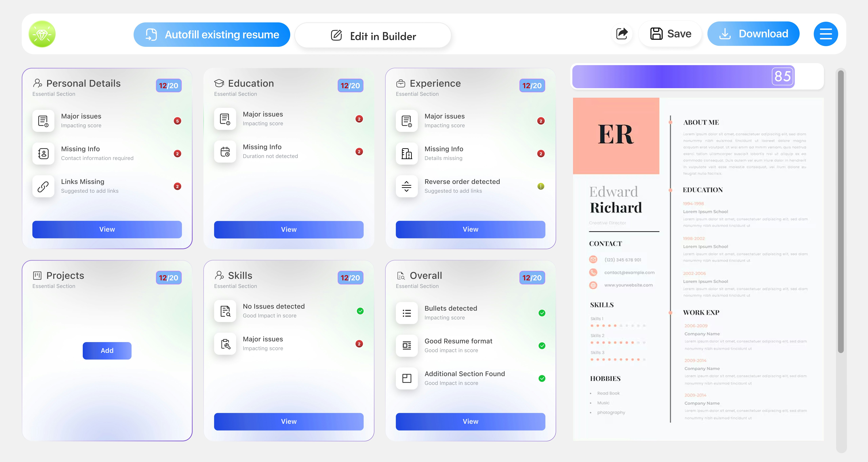
Task: Click Personal Details Major issues document icon
Action: [43, 121]
